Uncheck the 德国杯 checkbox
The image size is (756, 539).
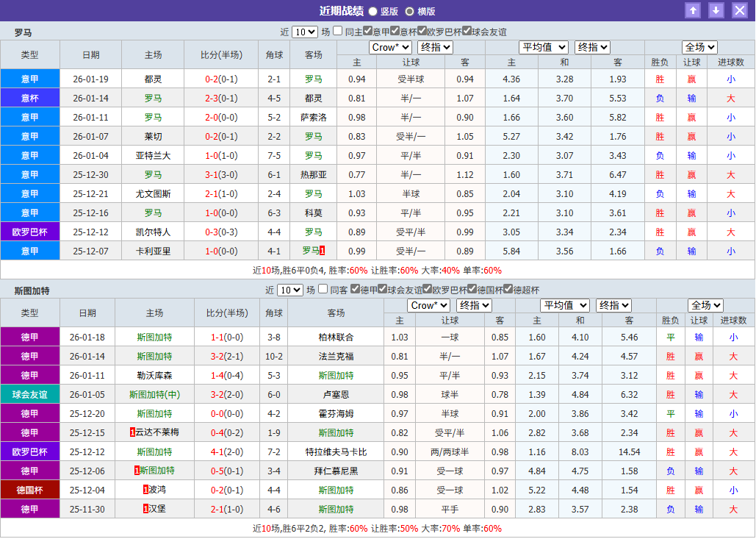(473, 290)
